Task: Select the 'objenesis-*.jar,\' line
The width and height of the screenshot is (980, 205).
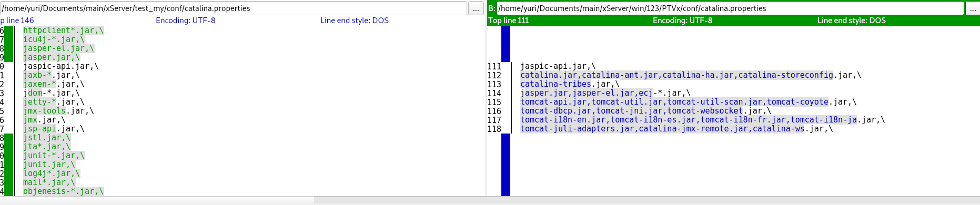Action: point(64,191)
